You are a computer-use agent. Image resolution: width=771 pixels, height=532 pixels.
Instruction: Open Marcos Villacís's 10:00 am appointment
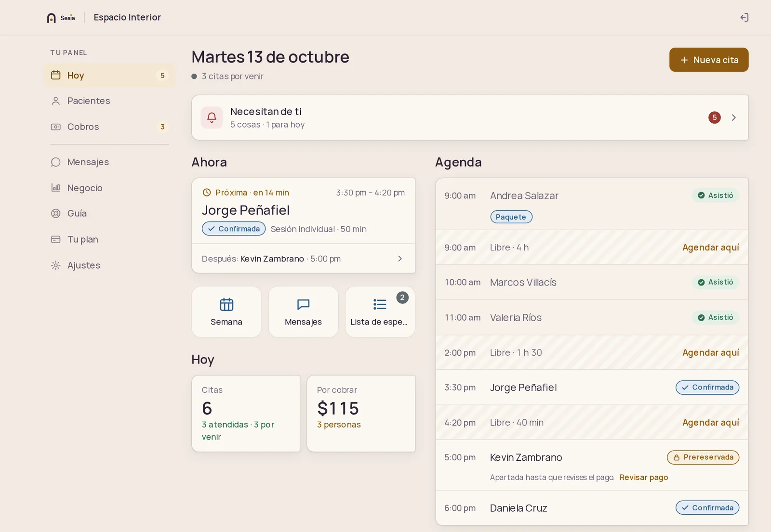tap(592, 282)
